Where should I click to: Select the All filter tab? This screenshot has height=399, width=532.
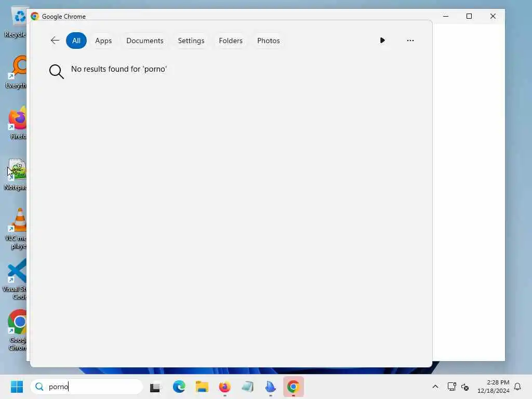point(76,41)
